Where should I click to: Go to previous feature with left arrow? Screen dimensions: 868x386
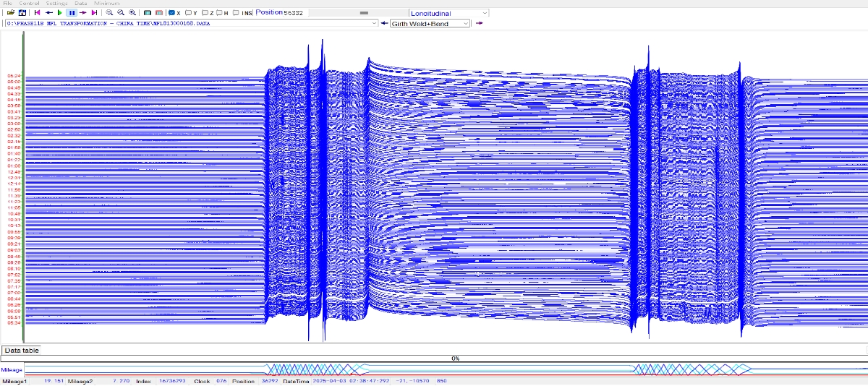tap(384, 23)
